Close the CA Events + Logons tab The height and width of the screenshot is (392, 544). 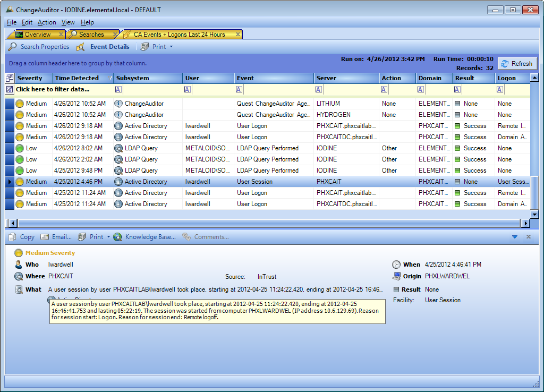[x=238, y=34]
